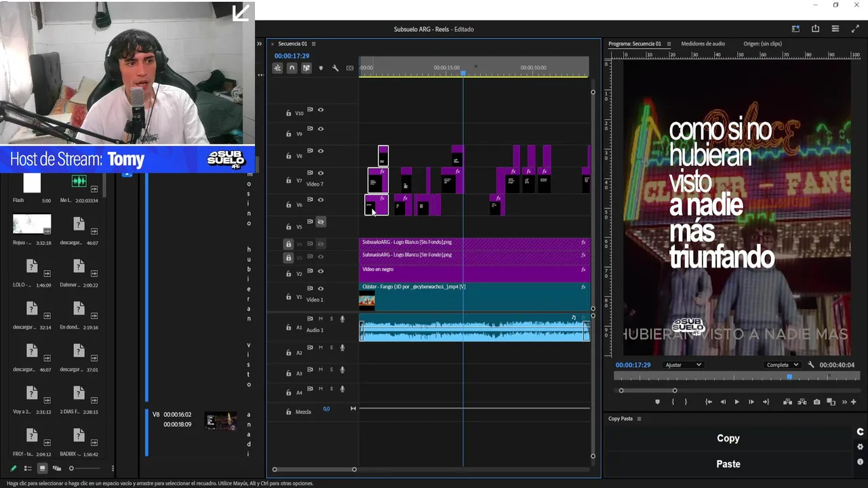Switch Project panel to icon view
Image resolution: width=868 pixels, height=488 pixels.
[42, 468]
